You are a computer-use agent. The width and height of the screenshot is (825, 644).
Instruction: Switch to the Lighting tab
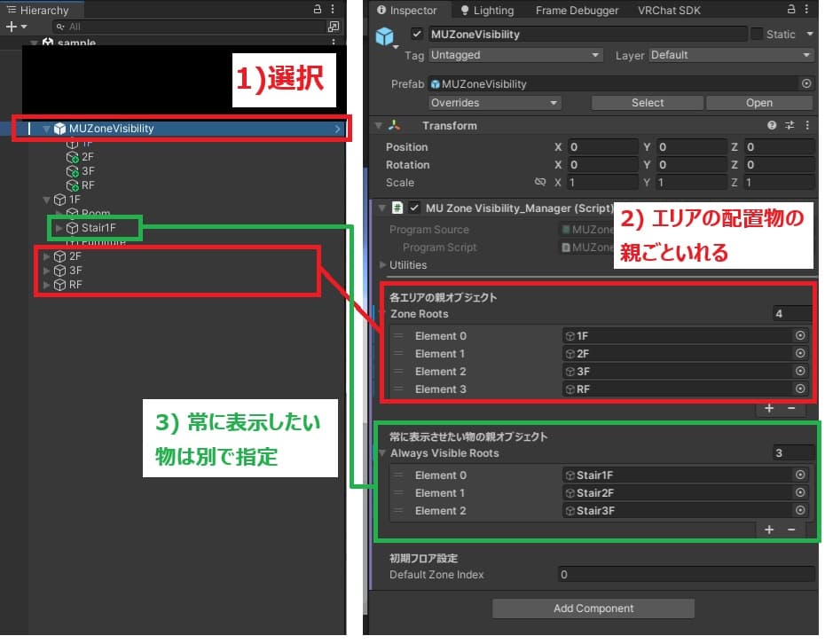point(487,10)
